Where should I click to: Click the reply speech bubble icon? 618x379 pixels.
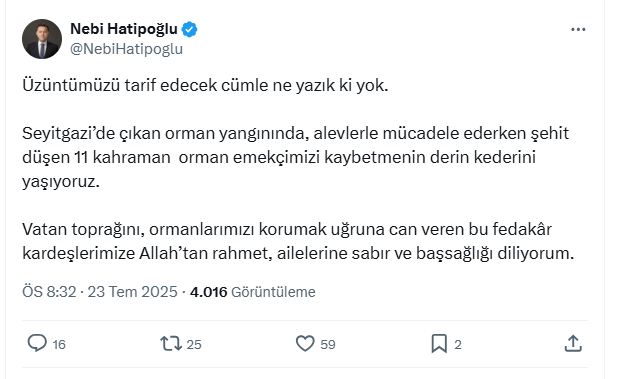coord(37,343)
